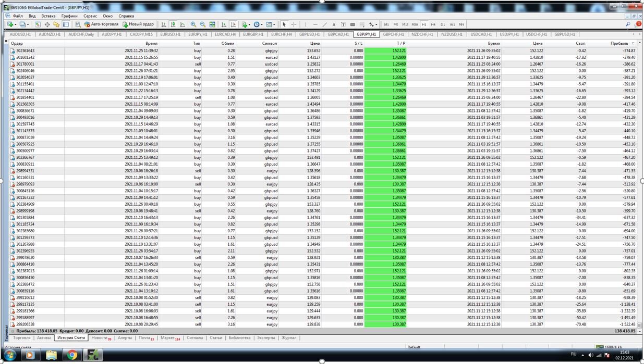Select the crosshair tool

pyautogui.click(x=294, y=24)
